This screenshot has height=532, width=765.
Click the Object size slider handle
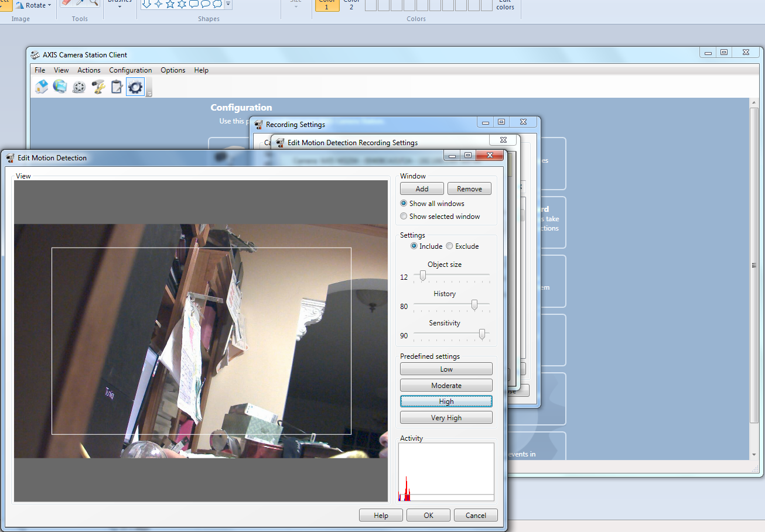pos(422,276)
